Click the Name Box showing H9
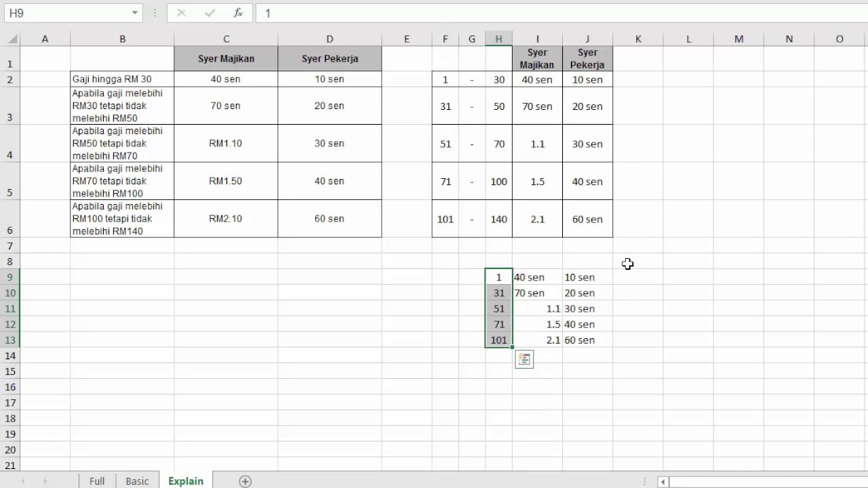Image resolution: width=868 pixels, height=488 pixels. pyautogui.click(x=66, y=13)
